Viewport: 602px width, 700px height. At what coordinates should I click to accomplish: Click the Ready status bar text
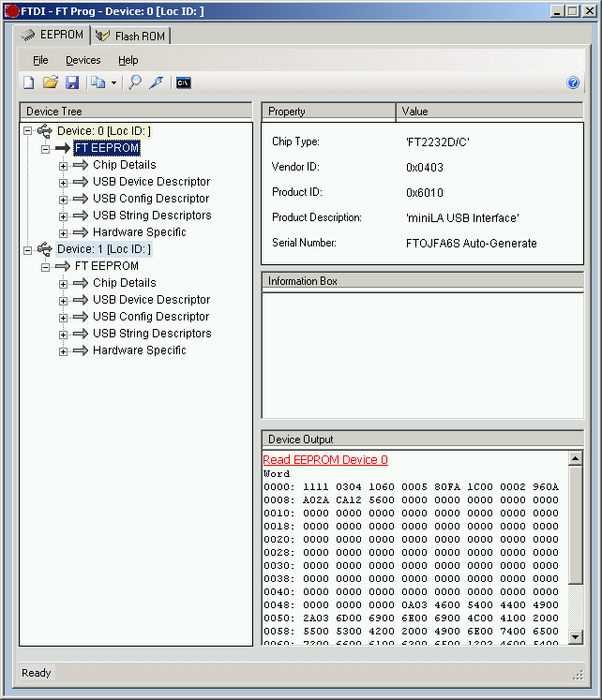click(37, 673)
